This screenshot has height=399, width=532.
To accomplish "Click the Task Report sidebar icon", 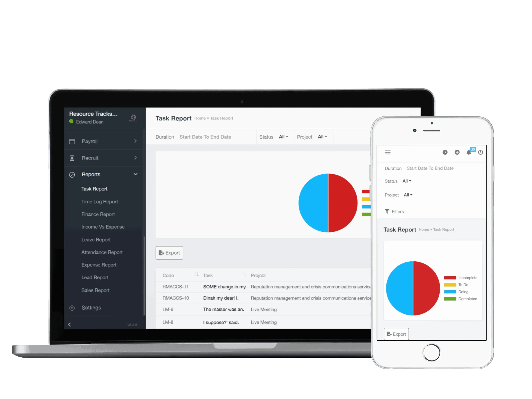I will click(x=94, y=189).
